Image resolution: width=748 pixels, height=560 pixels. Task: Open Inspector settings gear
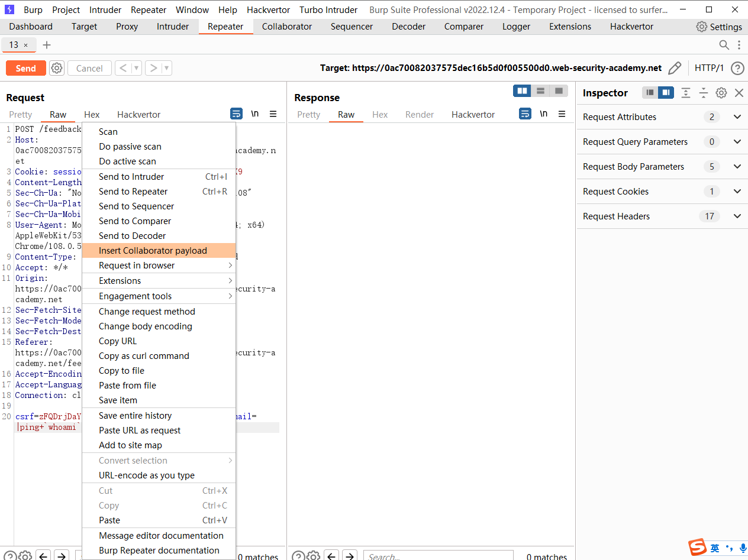click(x=721, y=93)
